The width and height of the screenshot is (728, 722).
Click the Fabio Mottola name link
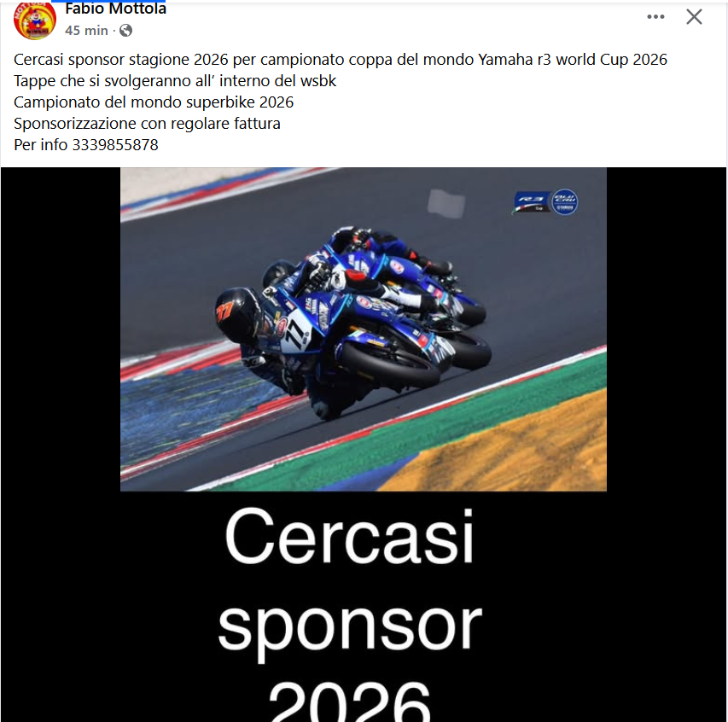pyautogui.click(x=115, y=9)
